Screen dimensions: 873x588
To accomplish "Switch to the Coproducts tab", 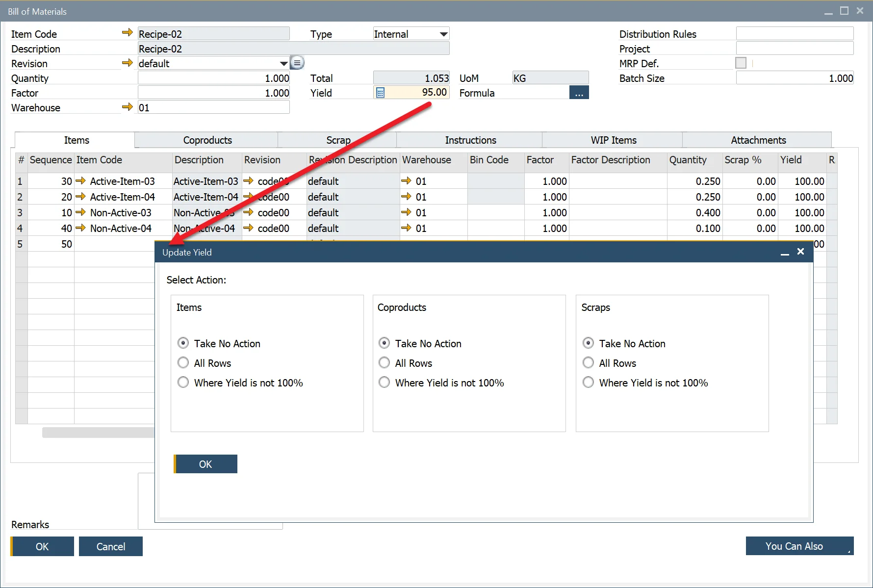I will pyautogui.click(x=206, y=140).
